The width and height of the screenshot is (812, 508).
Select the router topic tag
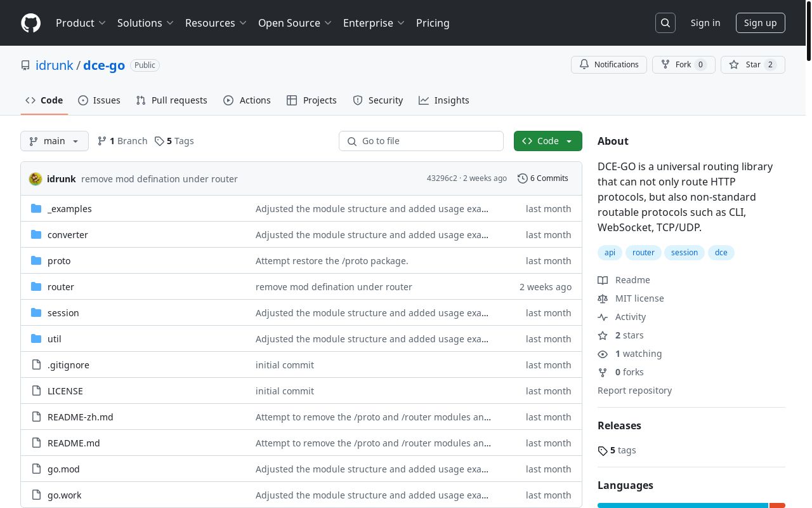643,253
